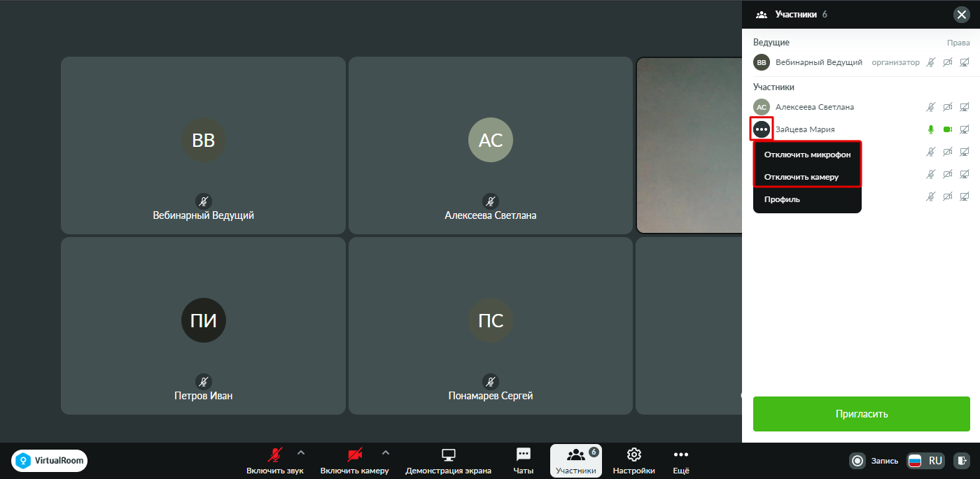Open Настройки settings gear
This screenshot has width=980, height=479.
click(633, 461)
